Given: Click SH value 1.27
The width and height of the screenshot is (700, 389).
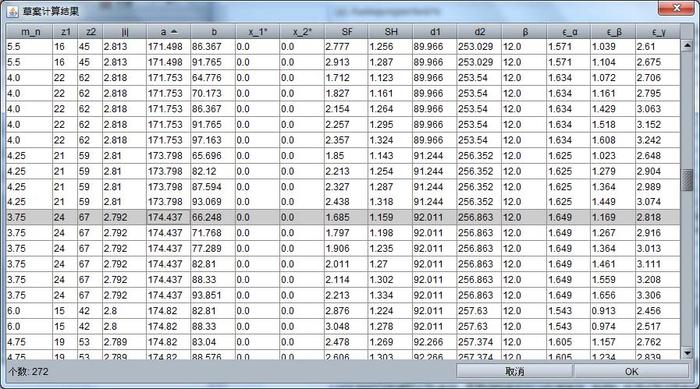Looking at the screenshot, I should 391,264.
